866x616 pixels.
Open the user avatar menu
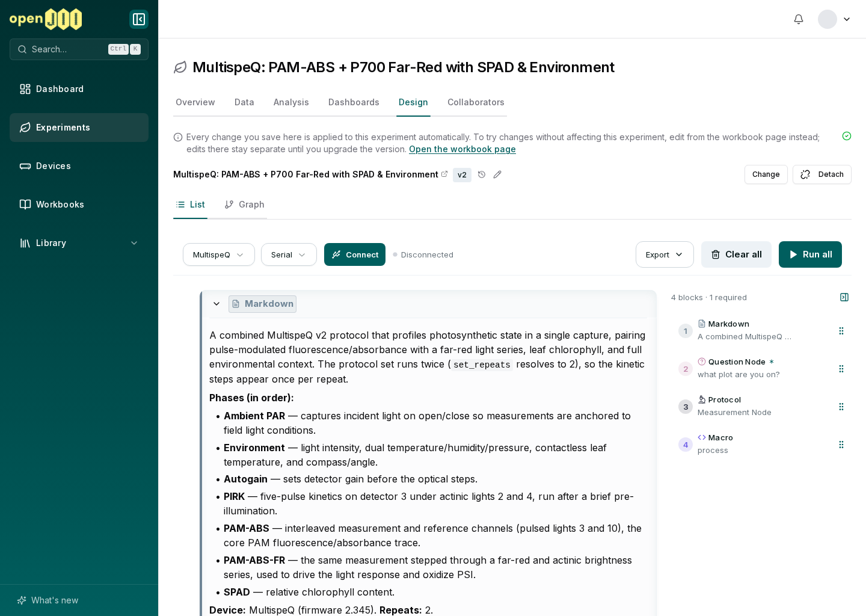point(834,19)
